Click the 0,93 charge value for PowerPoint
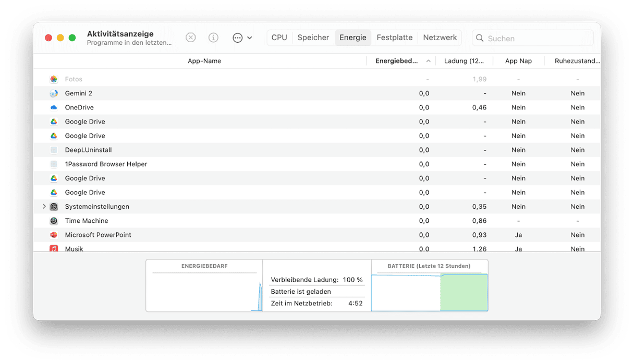The height and width of the screenshot is (364, 634). [479, 235]
